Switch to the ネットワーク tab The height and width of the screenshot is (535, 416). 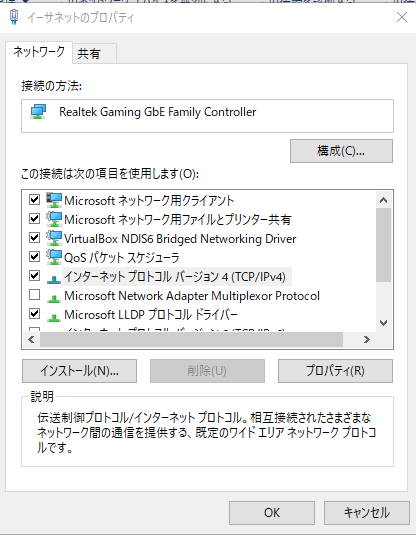pyautogui.click(x=39, y=52)
